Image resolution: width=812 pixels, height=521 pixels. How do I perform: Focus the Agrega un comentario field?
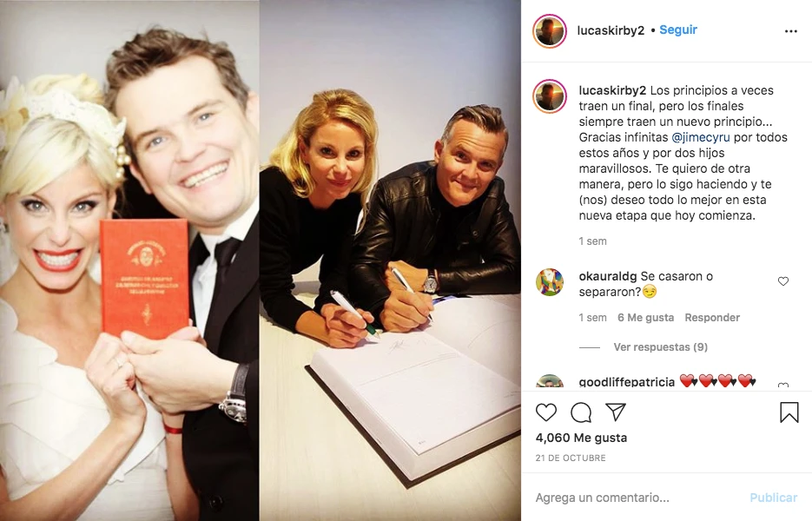tap(637, 498)
